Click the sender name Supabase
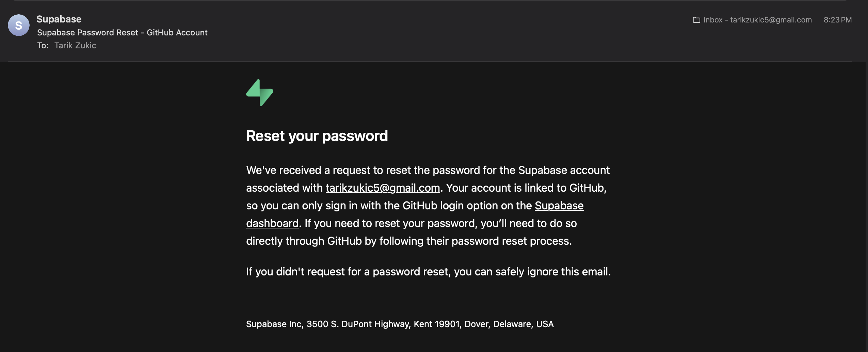The image size is (868, 352). pyautogui.click(x=59, y=19)
